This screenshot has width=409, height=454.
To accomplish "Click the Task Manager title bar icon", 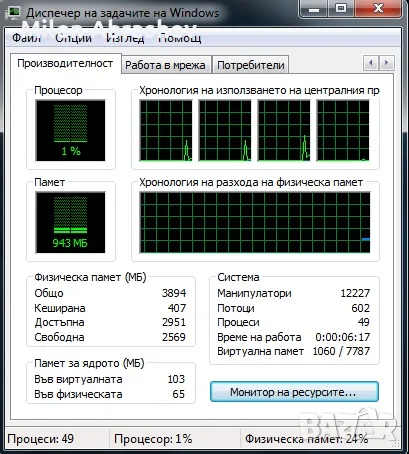I will pos(14,13).
